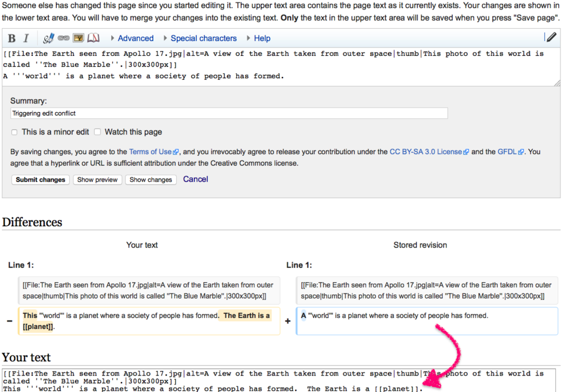The width and height of the screenshot is (564, 392).
Task: Apply bold formatting with the B icon
Action: click(x=12, y=38)
